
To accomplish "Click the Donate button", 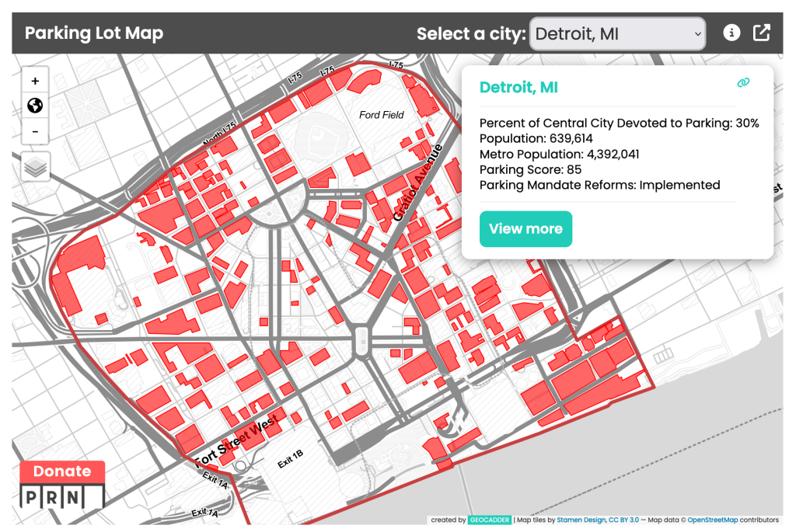I will tap(62, 471).
